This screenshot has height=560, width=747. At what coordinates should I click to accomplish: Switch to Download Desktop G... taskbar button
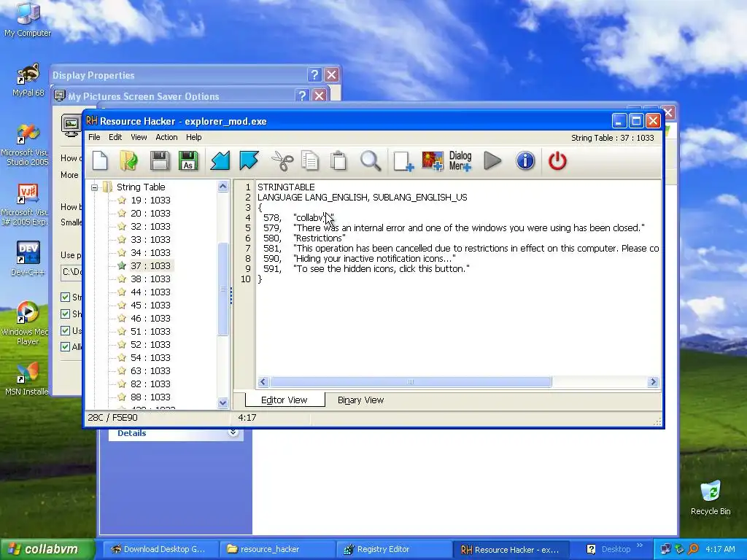point(160,550)
